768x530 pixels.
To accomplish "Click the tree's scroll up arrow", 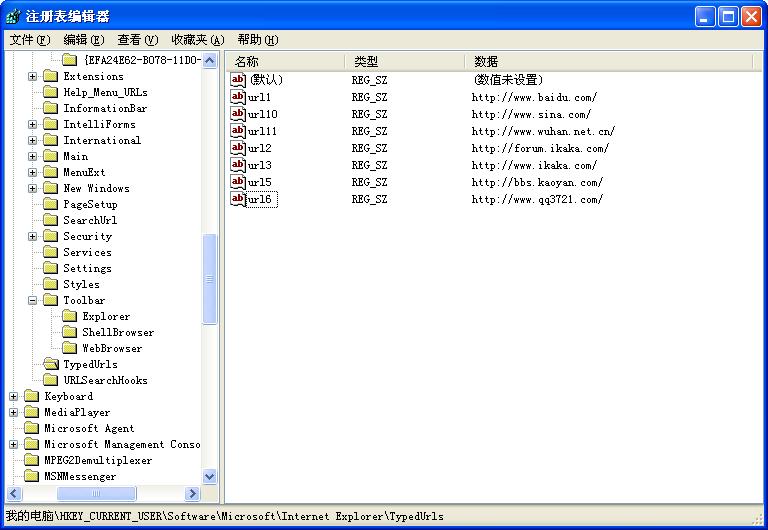I will pos(210,61).
